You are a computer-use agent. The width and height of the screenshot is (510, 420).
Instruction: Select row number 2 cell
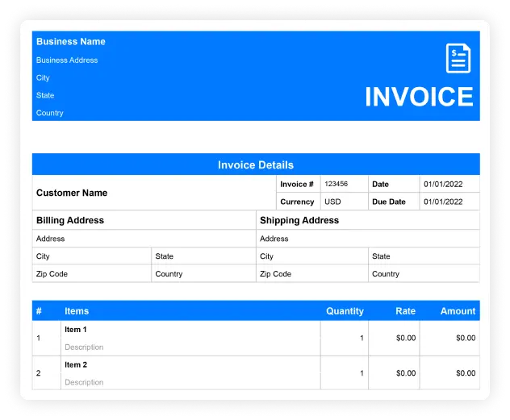point(47,373)
